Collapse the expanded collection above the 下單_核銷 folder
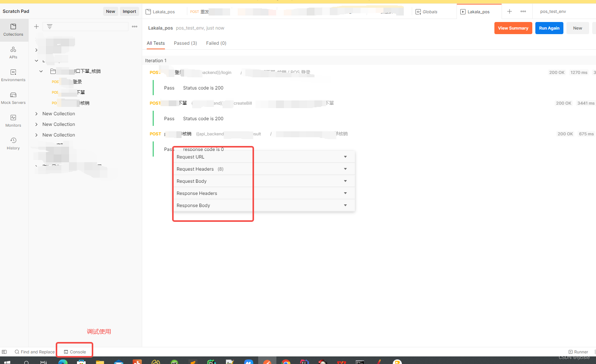 tap(36, 61)
